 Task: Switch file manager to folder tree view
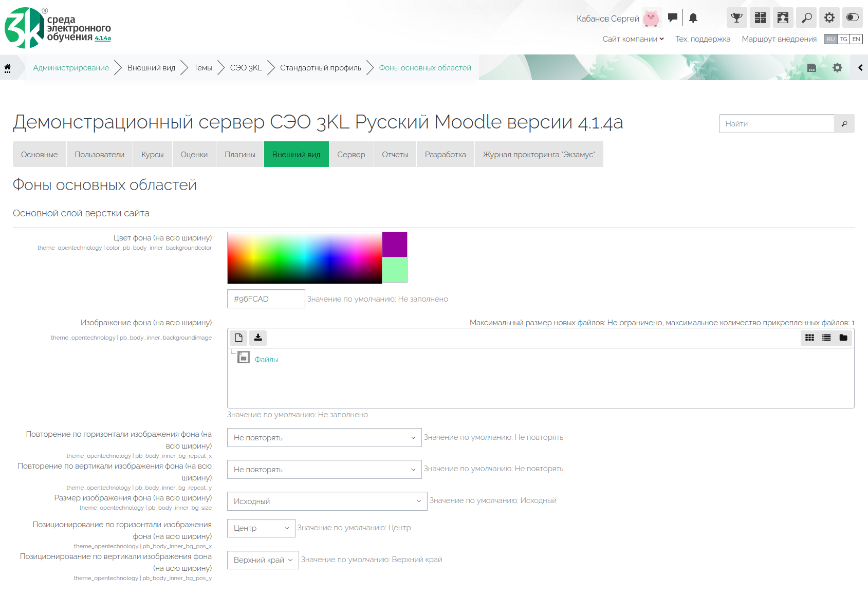click(843, 338)
